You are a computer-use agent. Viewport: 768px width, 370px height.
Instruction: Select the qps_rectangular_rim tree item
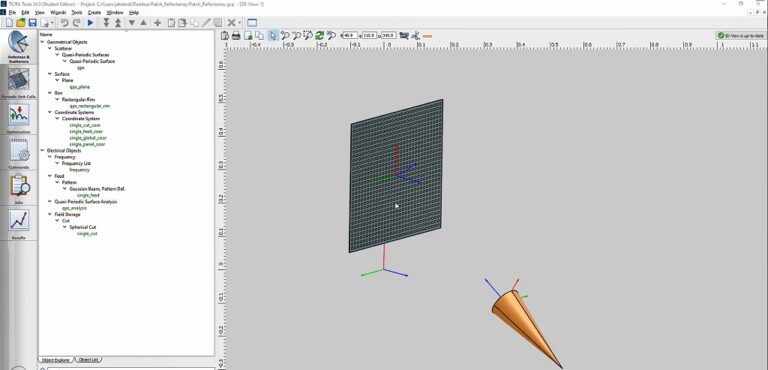pos(90,106)
